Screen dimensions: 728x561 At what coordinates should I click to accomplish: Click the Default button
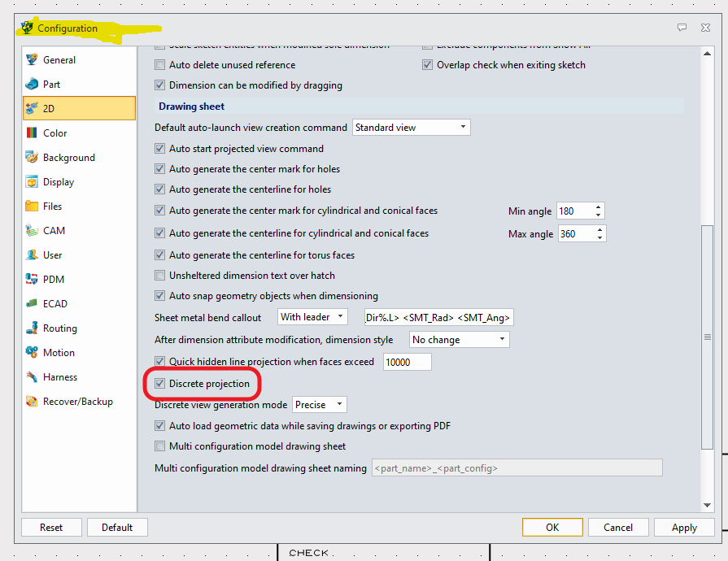[117, 527]
